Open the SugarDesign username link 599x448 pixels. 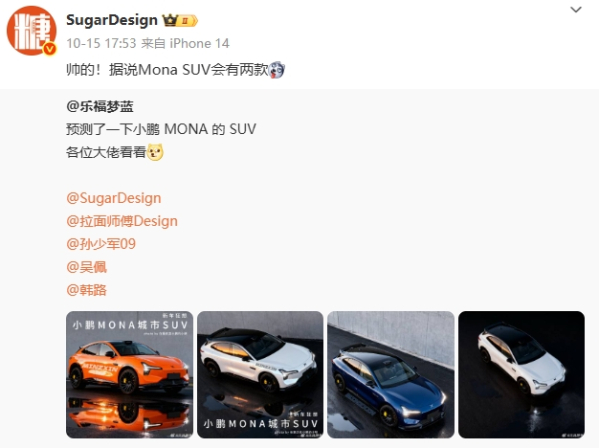(112, 20)
